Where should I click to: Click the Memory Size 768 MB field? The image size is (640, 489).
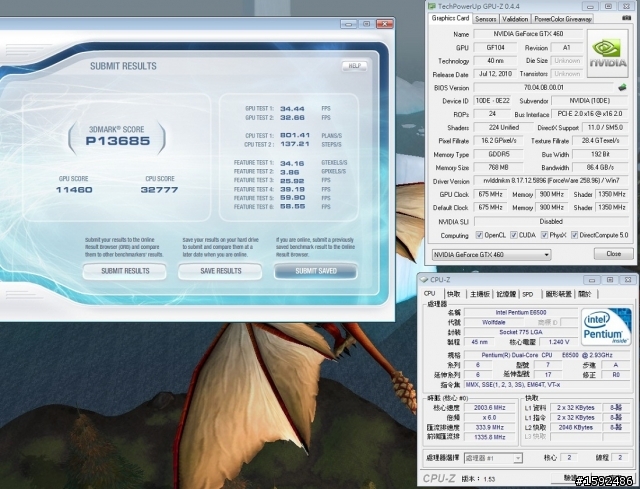coord(498,168)
